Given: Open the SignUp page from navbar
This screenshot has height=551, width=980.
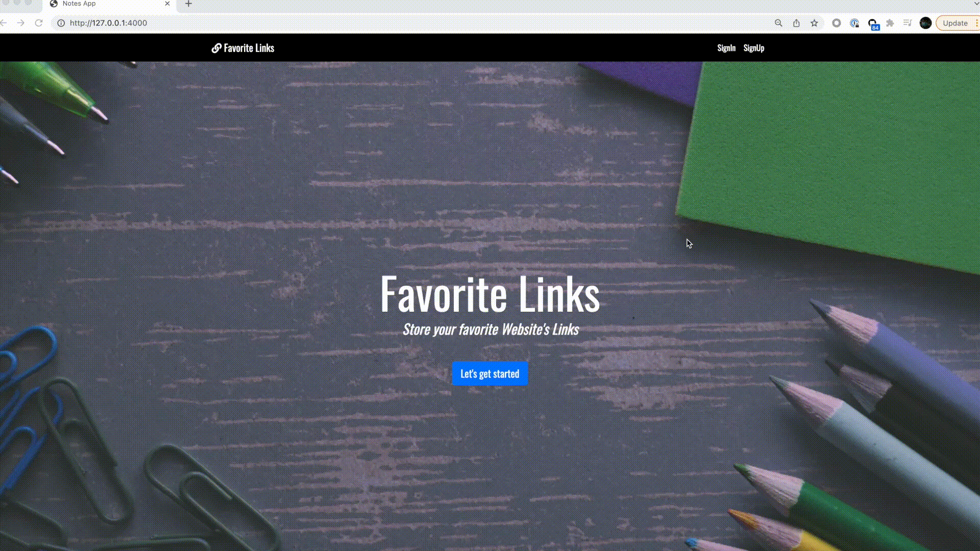Looking at the screenshot, I should 753,48.
